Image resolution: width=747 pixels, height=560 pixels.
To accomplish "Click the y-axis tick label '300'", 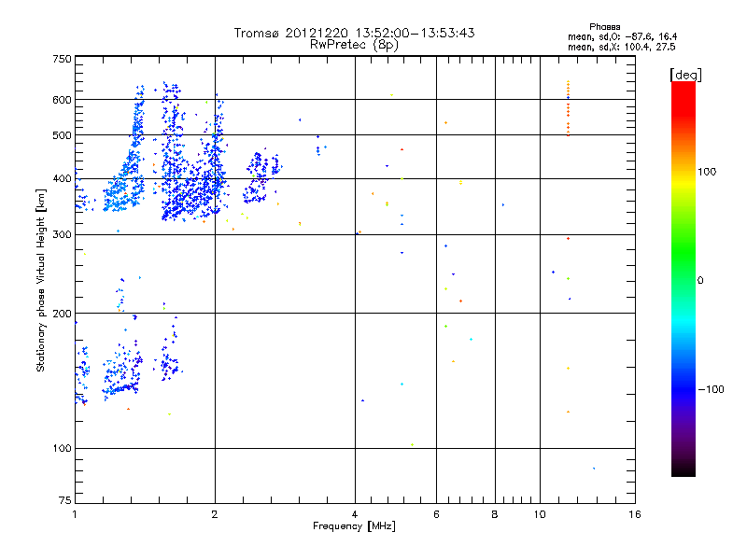I will (x=63, y=234).
